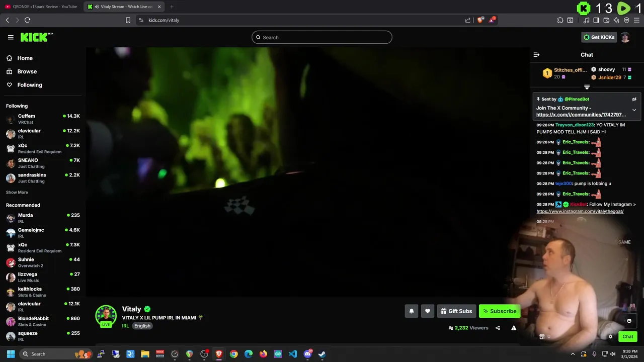
Task: Open lizzvega Live Music channel
Action: click(x=43, y=277)
